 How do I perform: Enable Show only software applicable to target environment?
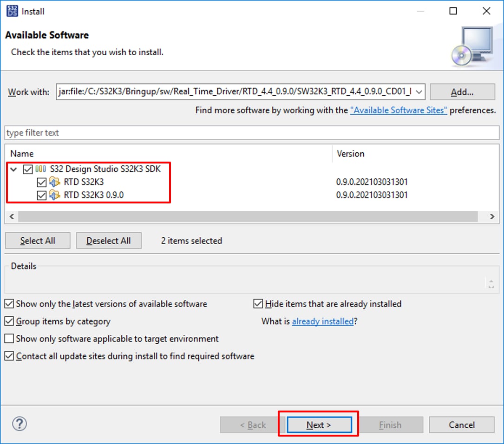(x=9, y=339)
